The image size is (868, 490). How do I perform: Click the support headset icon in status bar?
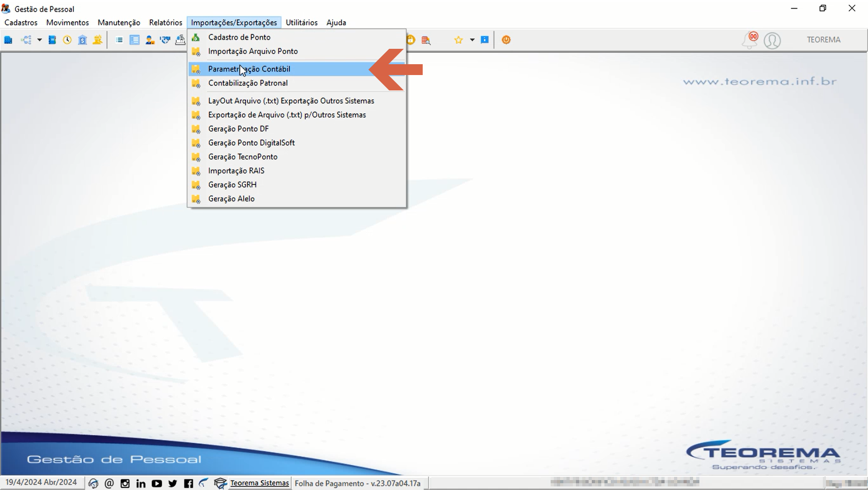click(x=93, y=483)
